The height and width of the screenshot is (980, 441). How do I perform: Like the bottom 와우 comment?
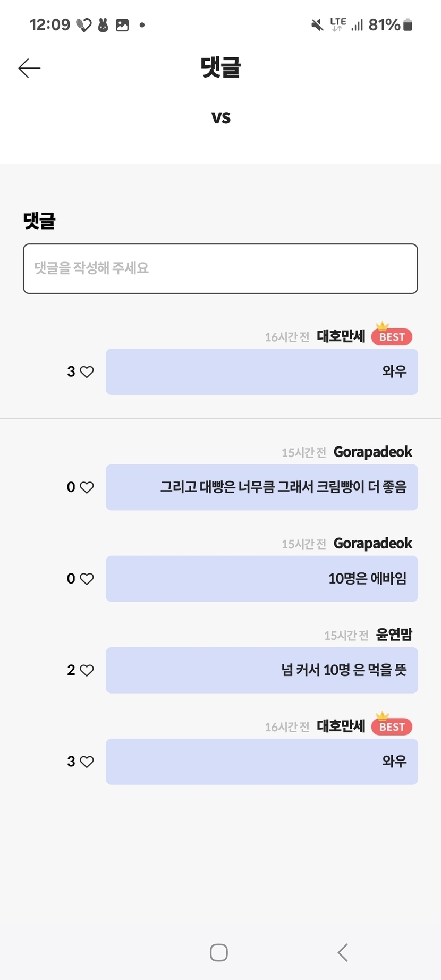pyautogui.click(x=87, y=762)
